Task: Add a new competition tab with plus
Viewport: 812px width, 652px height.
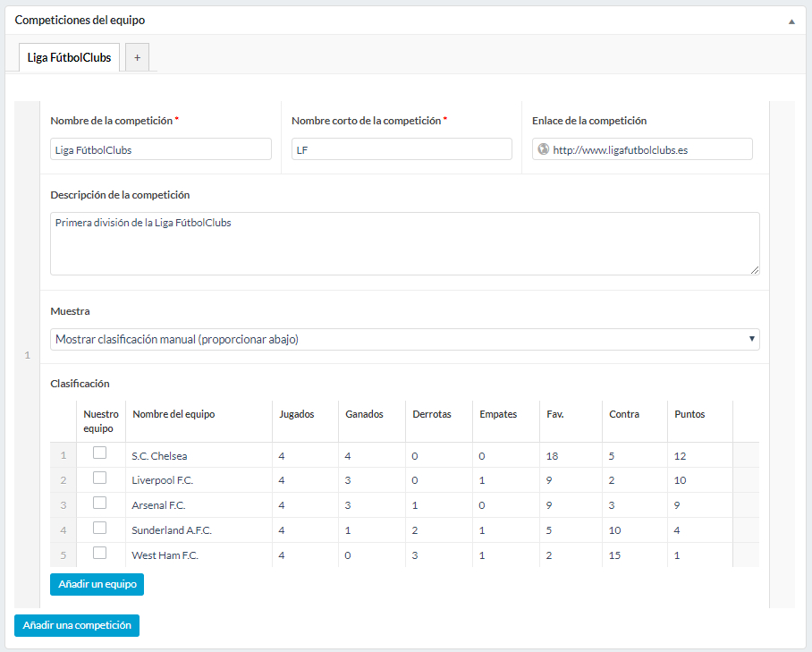Action: click(137, 57)
